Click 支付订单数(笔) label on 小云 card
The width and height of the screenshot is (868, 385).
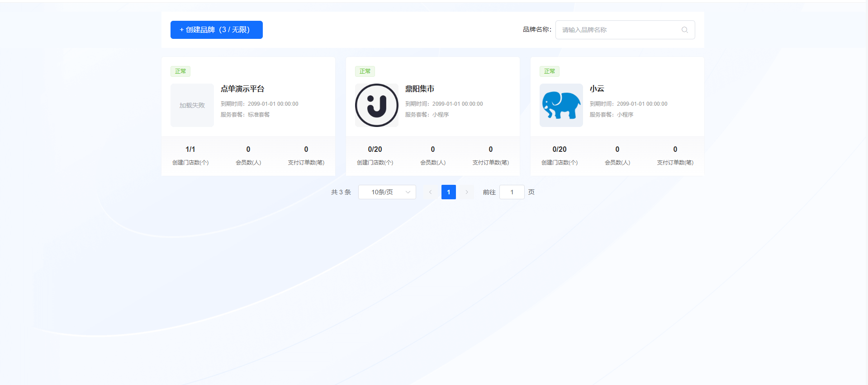pos(675,163)
